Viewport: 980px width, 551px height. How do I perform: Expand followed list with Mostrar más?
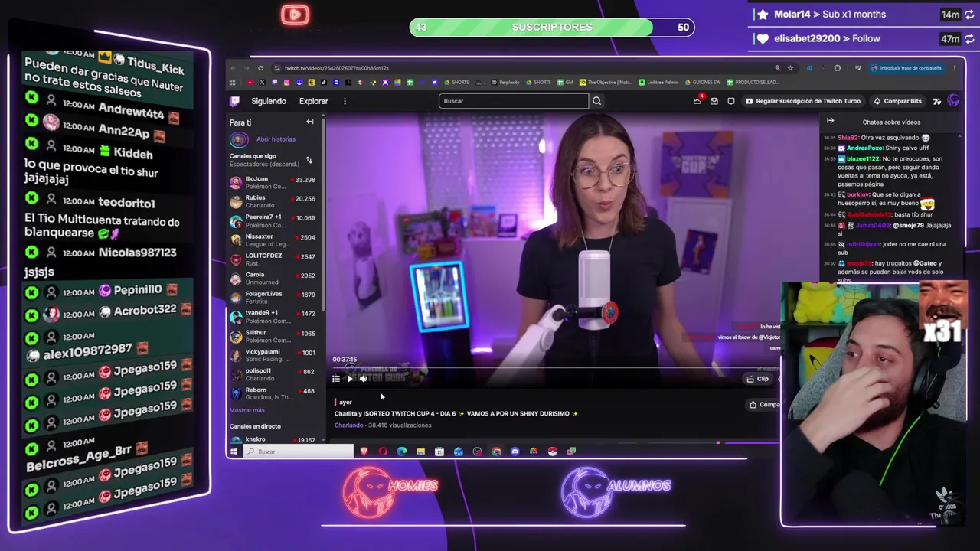[x=247, y=411]
